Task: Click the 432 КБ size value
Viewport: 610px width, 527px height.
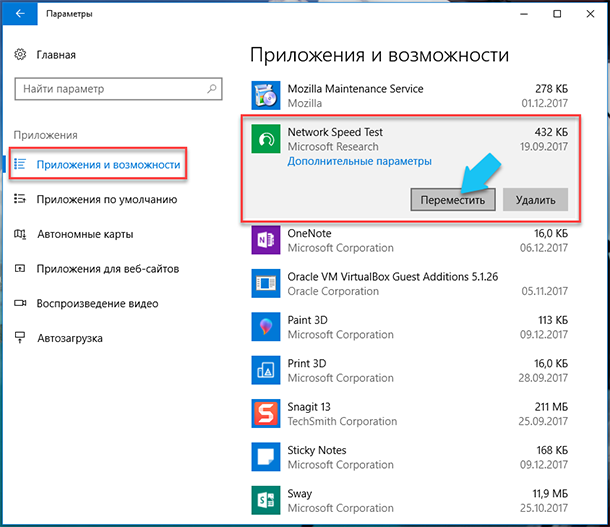Action: click(551, 132)
